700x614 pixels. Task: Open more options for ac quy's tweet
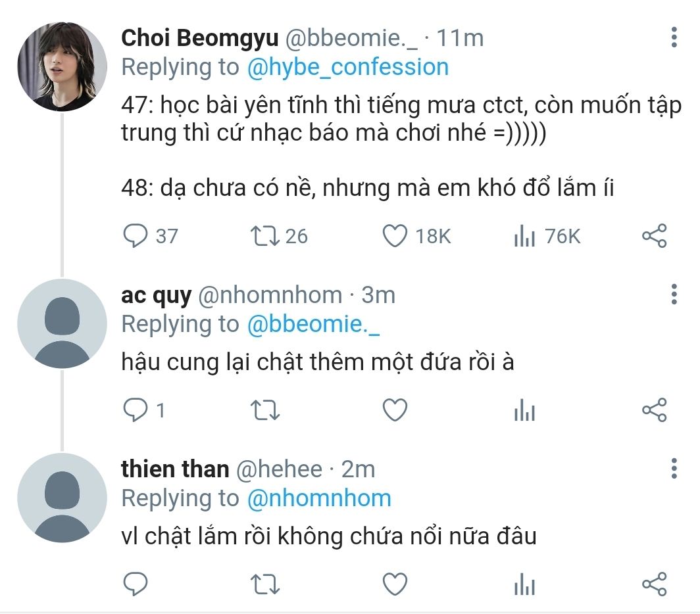[x=674, y=294]
